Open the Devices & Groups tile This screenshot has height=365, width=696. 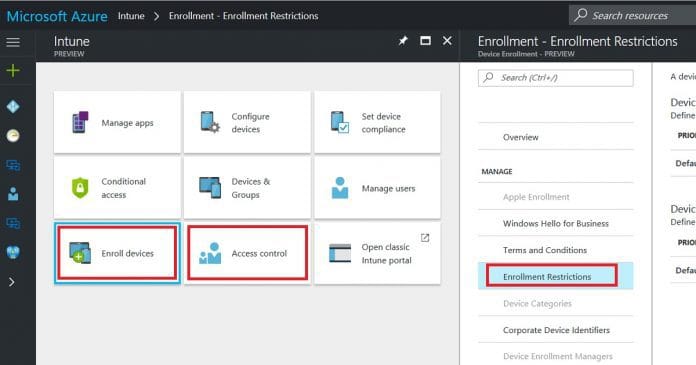[247, 188]
